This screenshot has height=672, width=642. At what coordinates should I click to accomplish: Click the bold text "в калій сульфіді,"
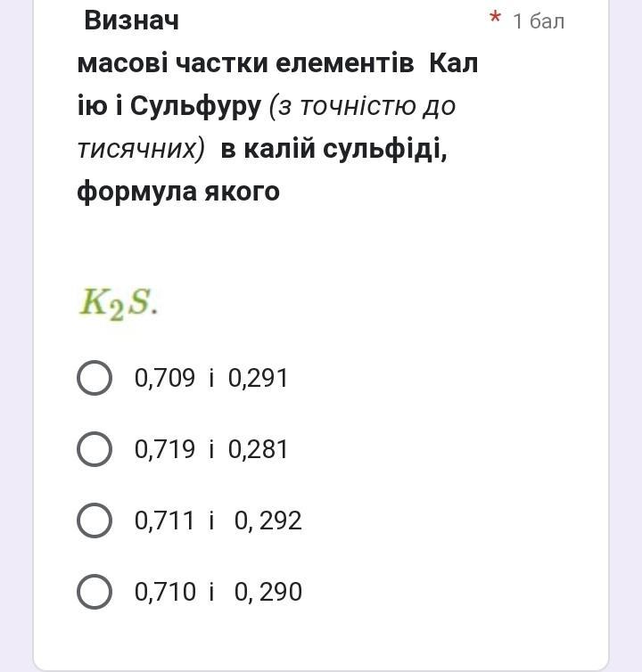coord(333,149)
